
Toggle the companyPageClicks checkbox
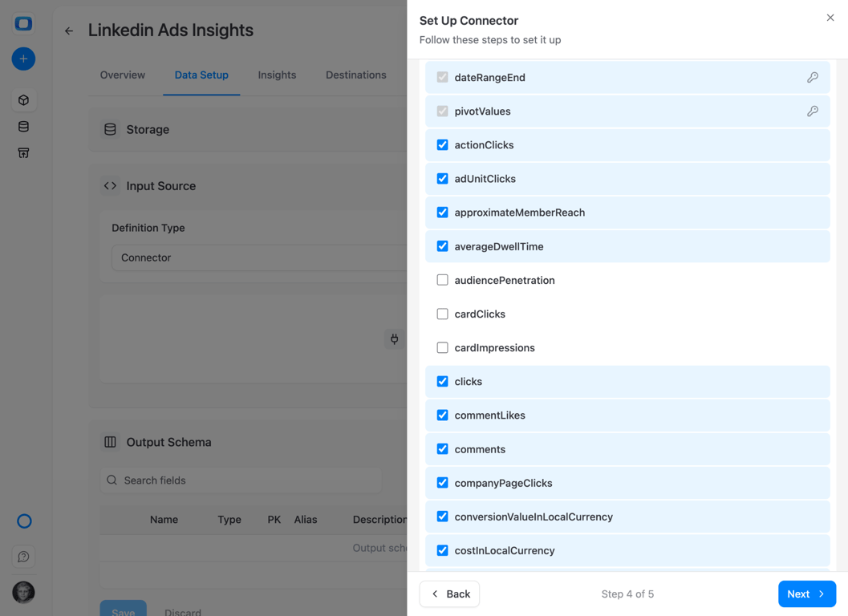442,483
